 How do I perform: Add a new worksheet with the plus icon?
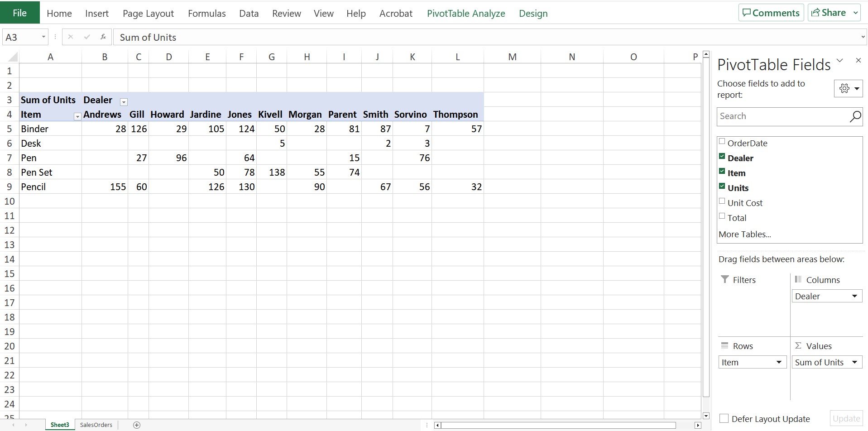137,425
